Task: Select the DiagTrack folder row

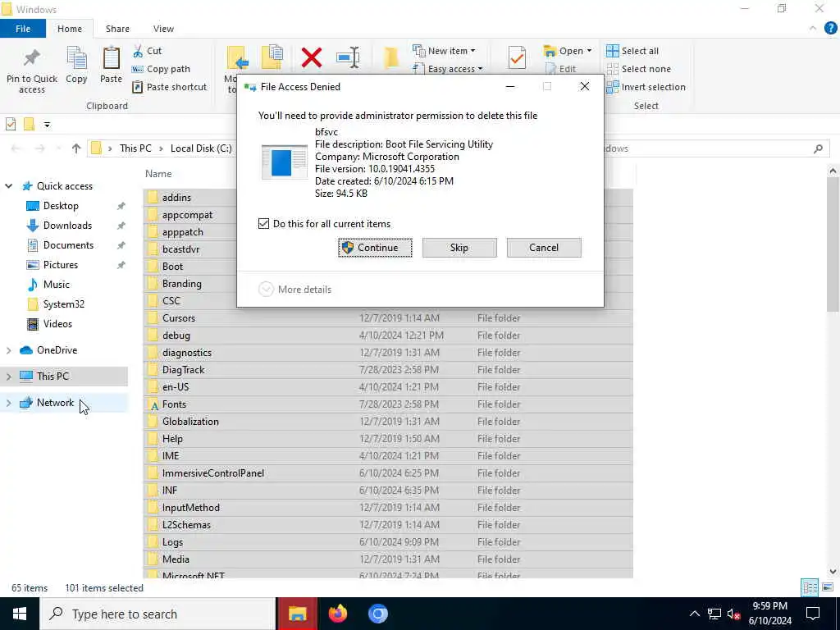Action: point(388,370)
